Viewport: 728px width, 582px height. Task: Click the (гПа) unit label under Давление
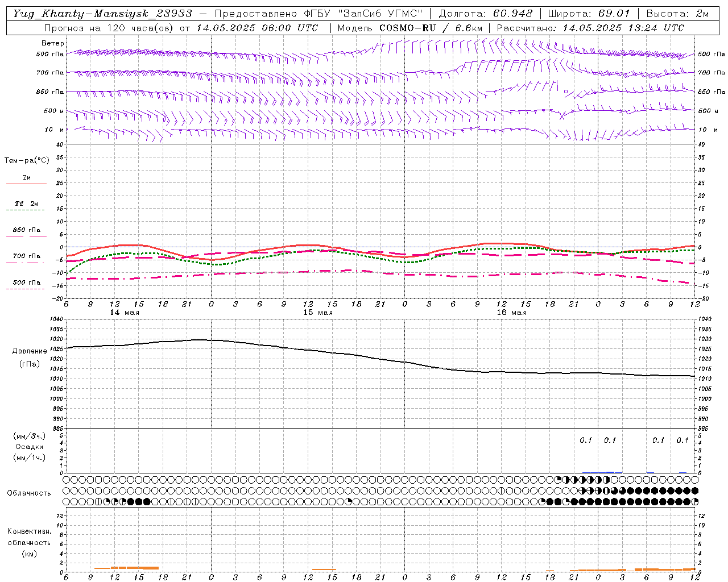(30, 364)
